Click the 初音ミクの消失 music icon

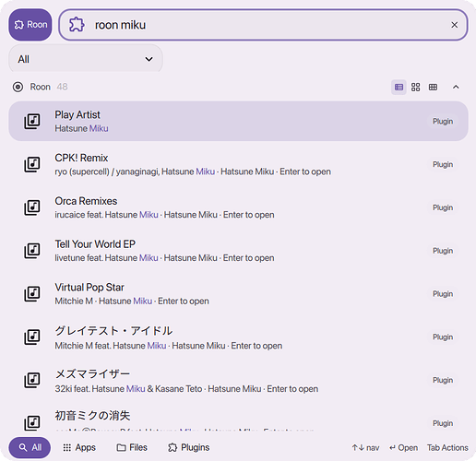(32, 423)
